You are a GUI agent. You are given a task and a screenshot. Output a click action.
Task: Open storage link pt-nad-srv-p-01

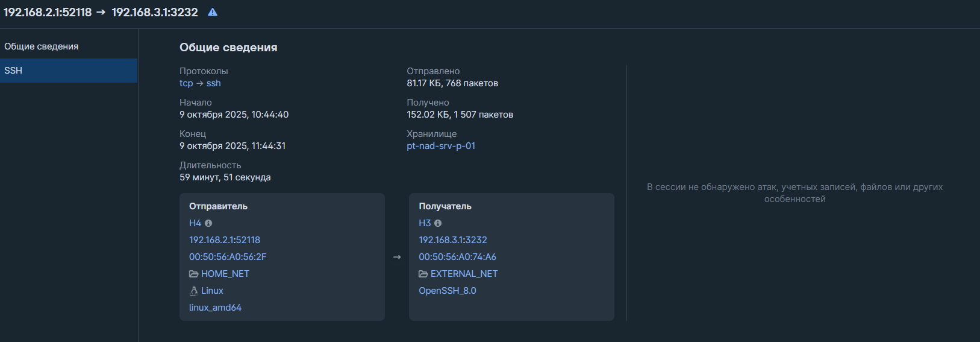pos(441,146)
